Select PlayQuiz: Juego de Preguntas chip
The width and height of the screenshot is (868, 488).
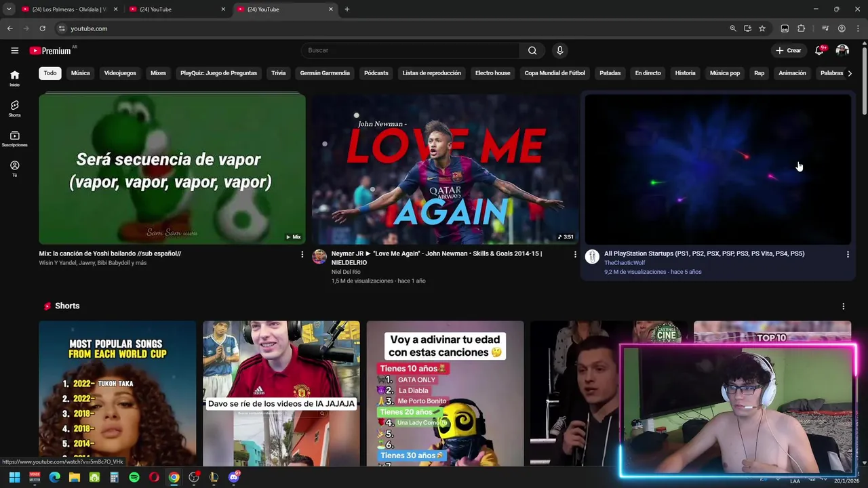(218, 73)
